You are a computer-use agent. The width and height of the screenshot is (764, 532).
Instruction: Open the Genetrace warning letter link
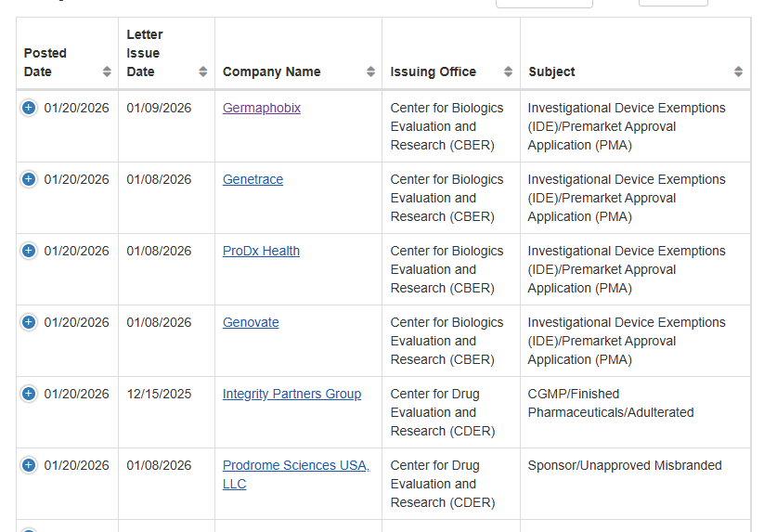[253, 180]
